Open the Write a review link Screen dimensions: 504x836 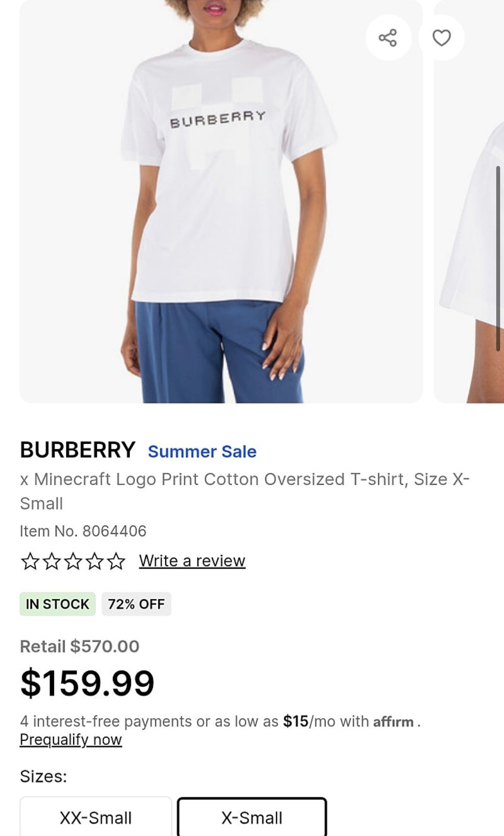coord(192,561)
